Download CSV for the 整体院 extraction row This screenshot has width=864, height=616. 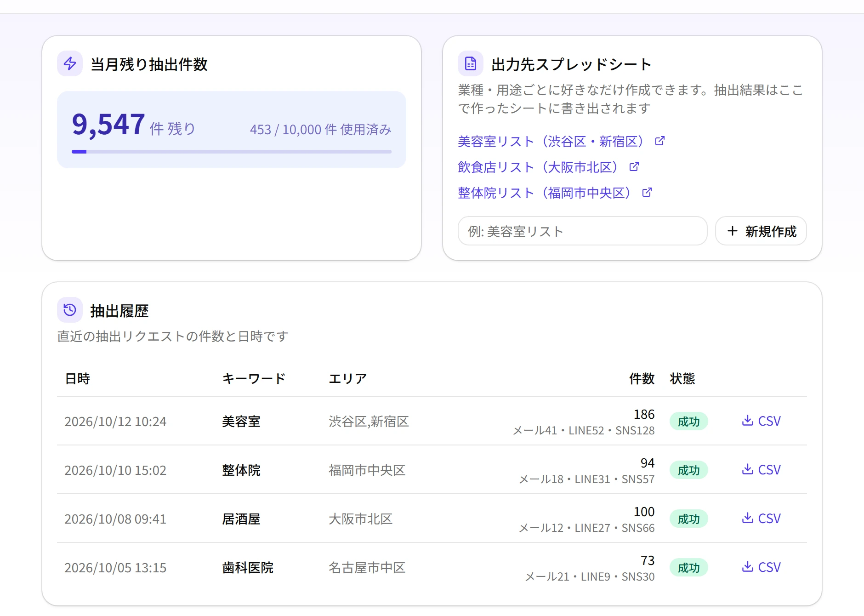point(761,470)
